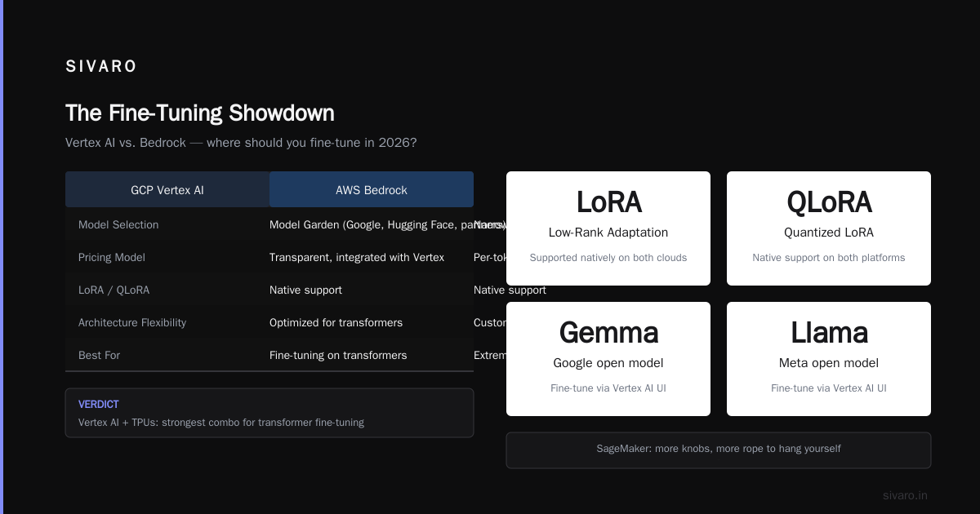Screen dimensions: 980x514
Task: Click the SageMaker more knobs note box
Action: tap(719, 450)
